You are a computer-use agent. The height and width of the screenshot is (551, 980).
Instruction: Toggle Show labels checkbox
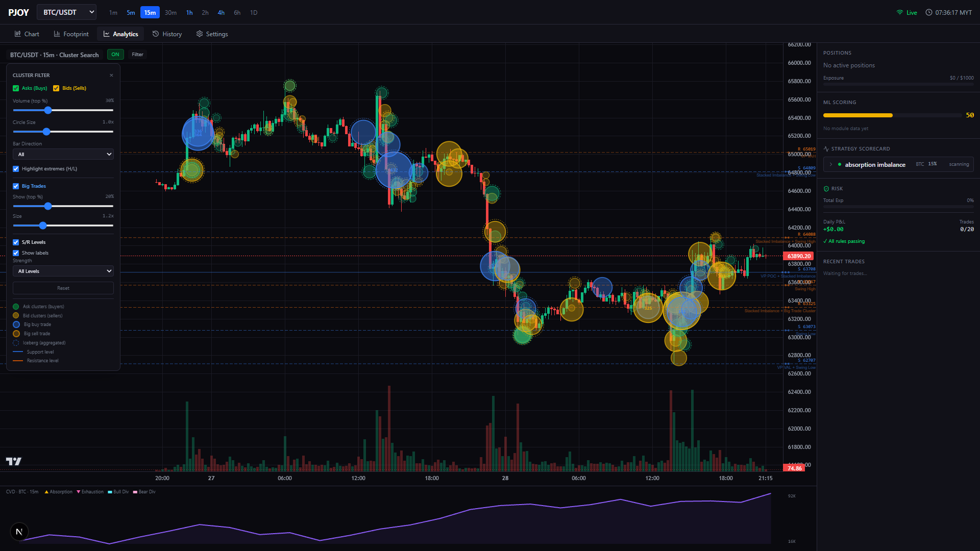click(x=16, y=253)
